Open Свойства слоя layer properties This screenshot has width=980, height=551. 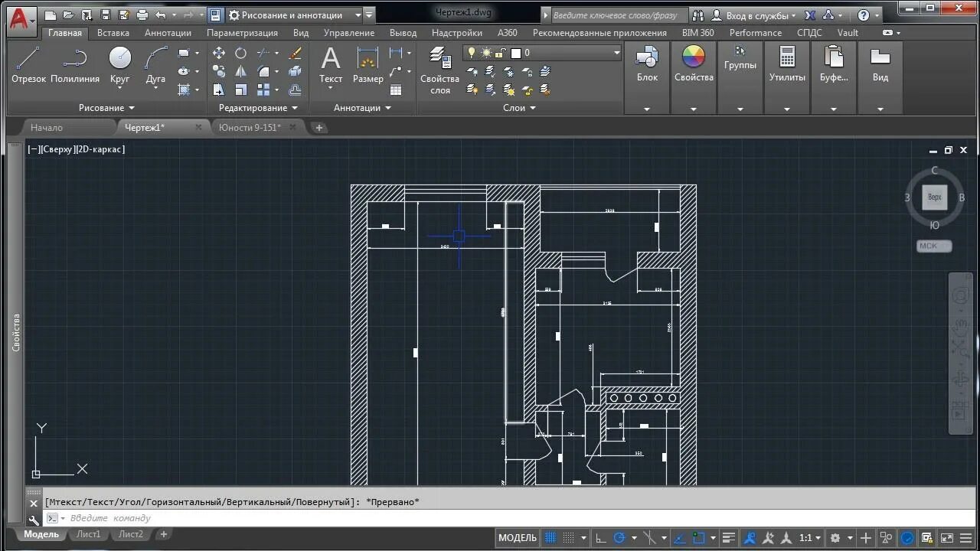(440, 70)
